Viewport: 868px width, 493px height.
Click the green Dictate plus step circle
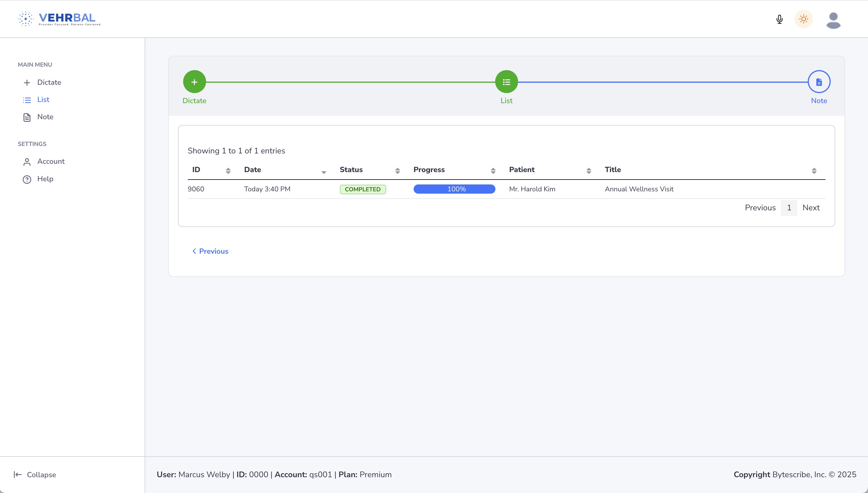(194, 82)
